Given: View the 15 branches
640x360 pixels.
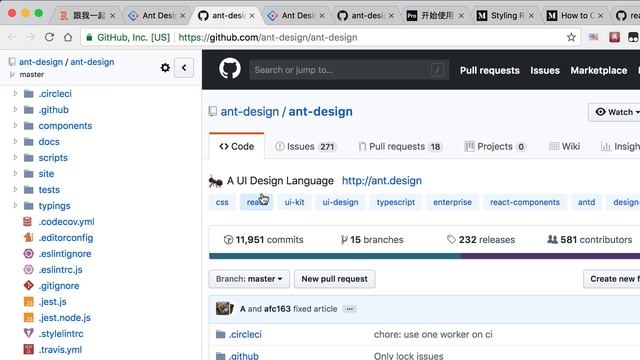Looking at the screenshot, I should pyautogui.click(x=372, y=240).
